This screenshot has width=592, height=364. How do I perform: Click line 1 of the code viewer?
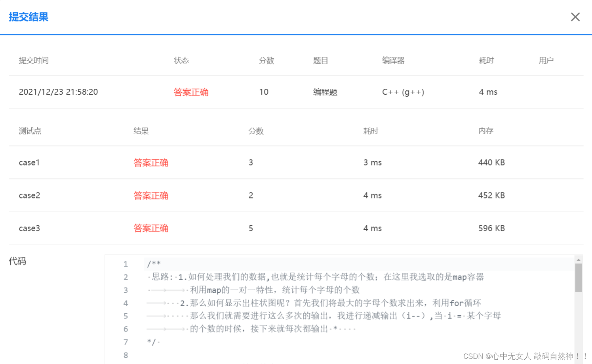click(155, 263)
